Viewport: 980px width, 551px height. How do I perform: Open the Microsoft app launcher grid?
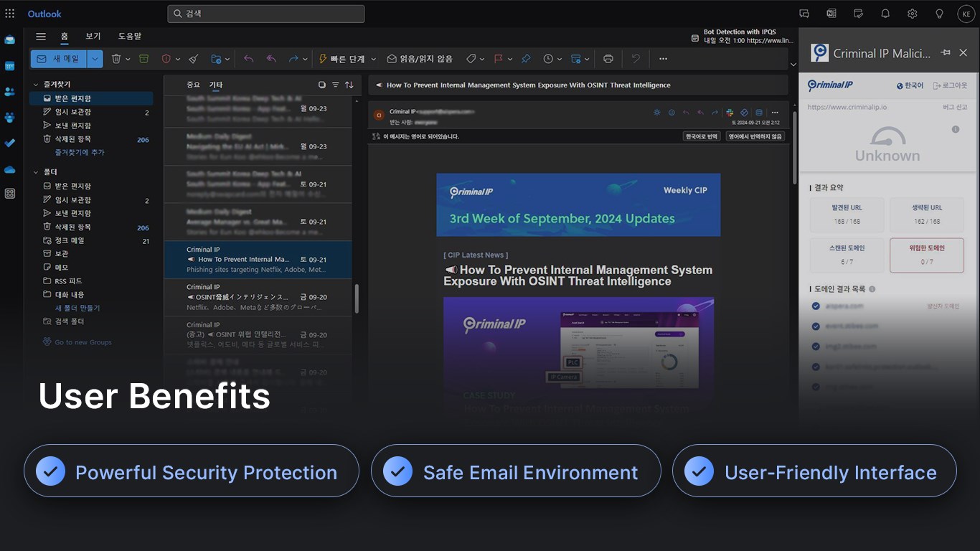point(10,14)
